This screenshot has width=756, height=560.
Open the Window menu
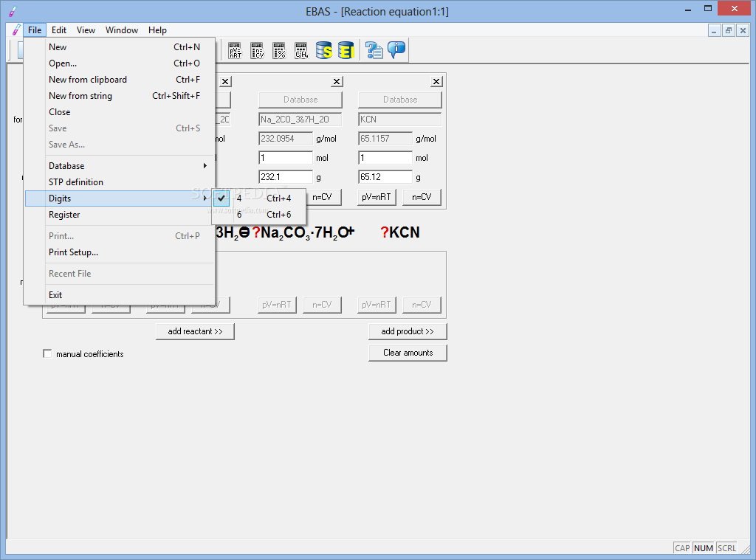(122, 30)
